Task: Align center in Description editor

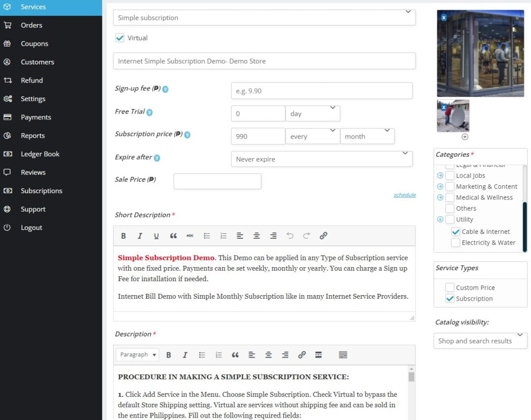Action: tap(268, 355)
